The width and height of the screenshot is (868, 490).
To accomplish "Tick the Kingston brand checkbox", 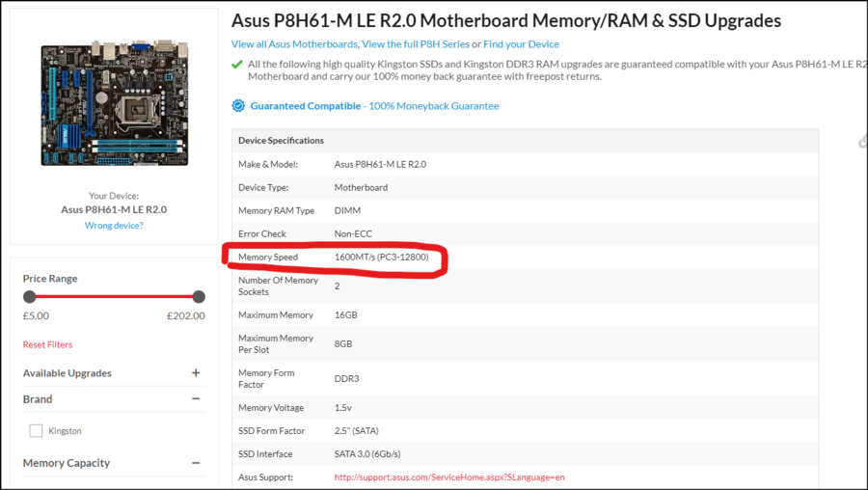I will pyautogui.click(x=36, y=431).
